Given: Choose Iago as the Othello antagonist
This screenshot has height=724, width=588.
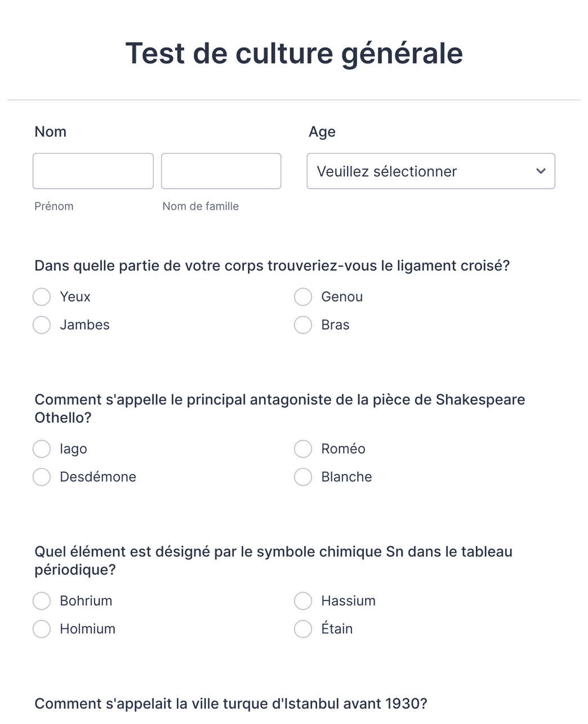Looking at the screenshot, I should coord(41,448).
